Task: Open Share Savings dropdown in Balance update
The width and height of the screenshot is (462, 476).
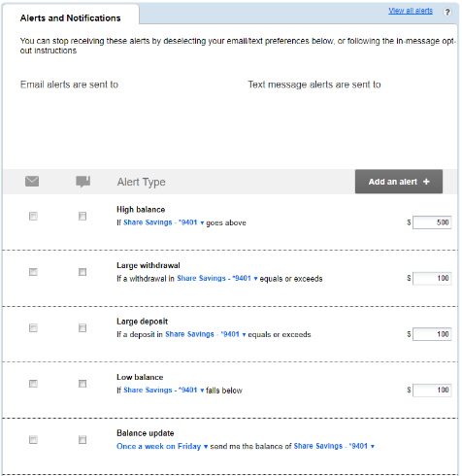Action: click(334, 446)
